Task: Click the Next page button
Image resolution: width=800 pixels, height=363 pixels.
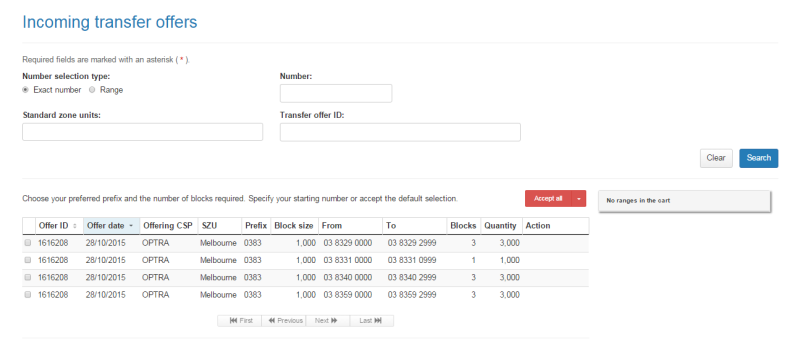Action: [x=328, y=321]
